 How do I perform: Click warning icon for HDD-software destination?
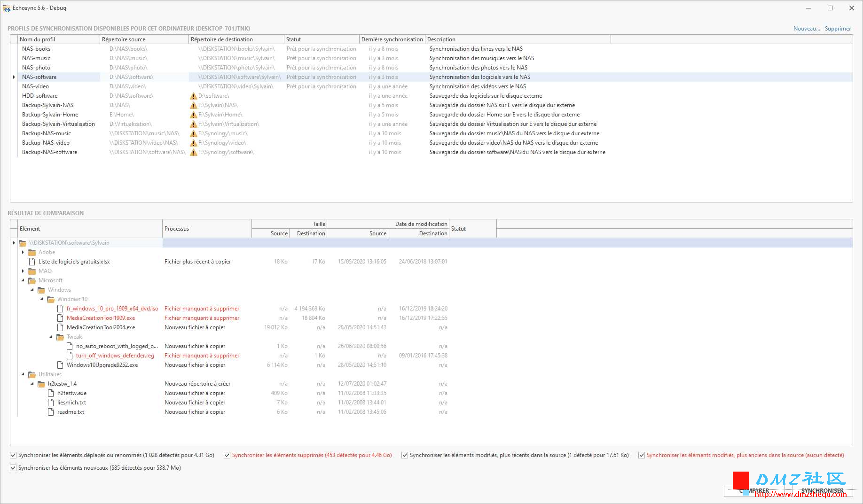(193, 96)
